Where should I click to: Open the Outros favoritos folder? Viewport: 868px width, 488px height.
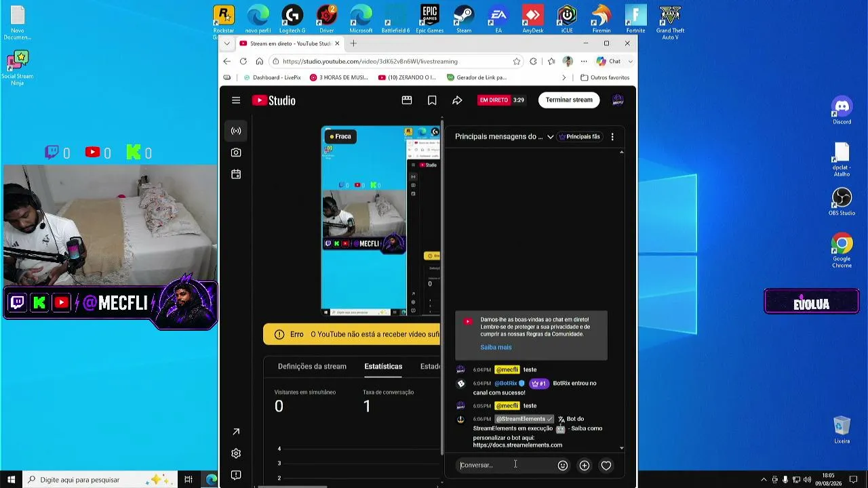coord(605,77)
